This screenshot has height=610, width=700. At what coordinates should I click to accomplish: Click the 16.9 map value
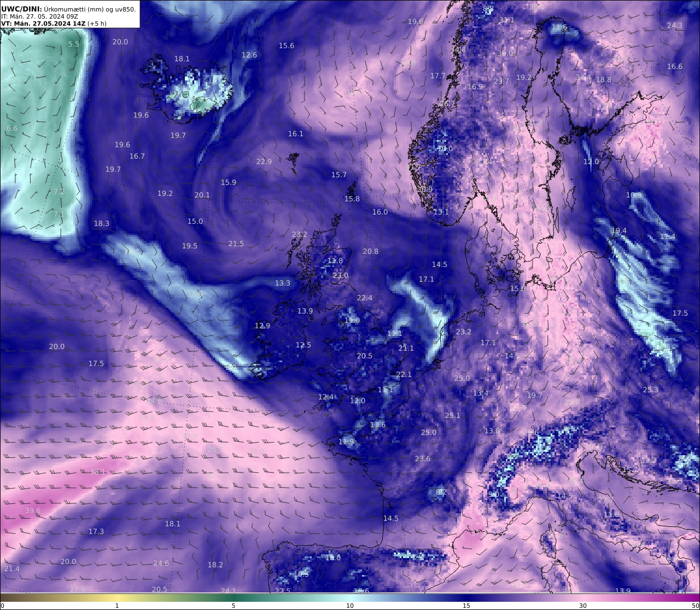coord(475,86)
